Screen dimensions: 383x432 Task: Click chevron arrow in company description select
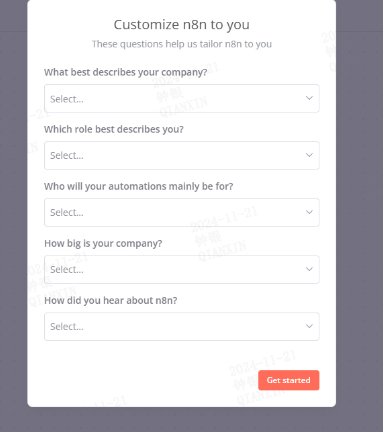309,98
